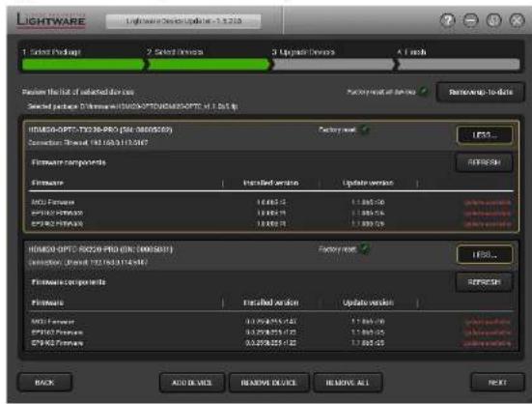Click installed version of RX220-PRO MCU Firmware

coord(271,322)
